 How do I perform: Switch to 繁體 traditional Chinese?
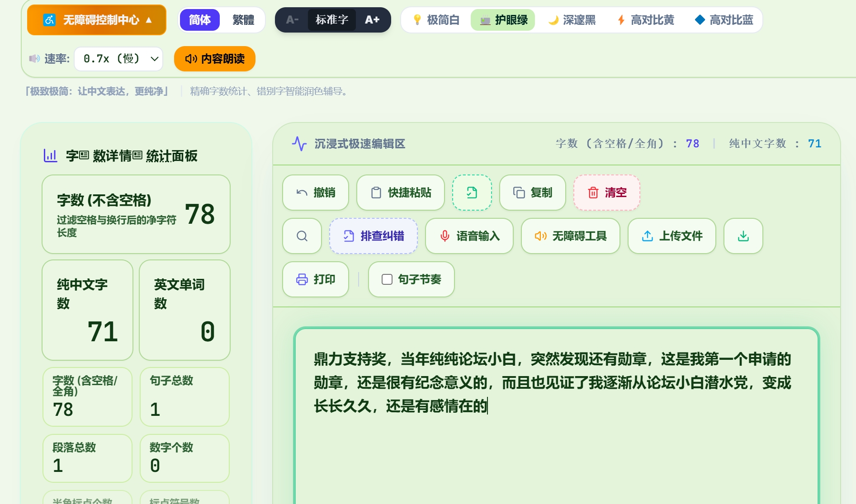[243, 20]
